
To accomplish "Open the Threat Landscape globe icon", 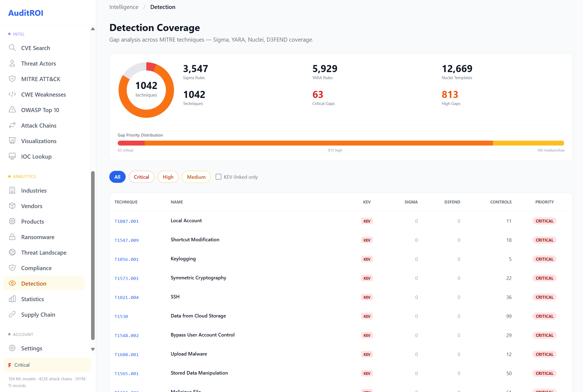I will click(12, 252).
